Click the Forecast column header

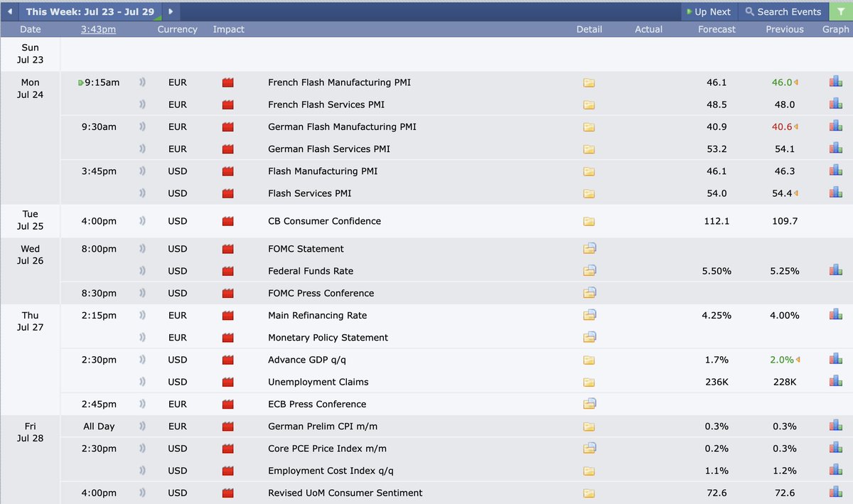coord(717,29)
